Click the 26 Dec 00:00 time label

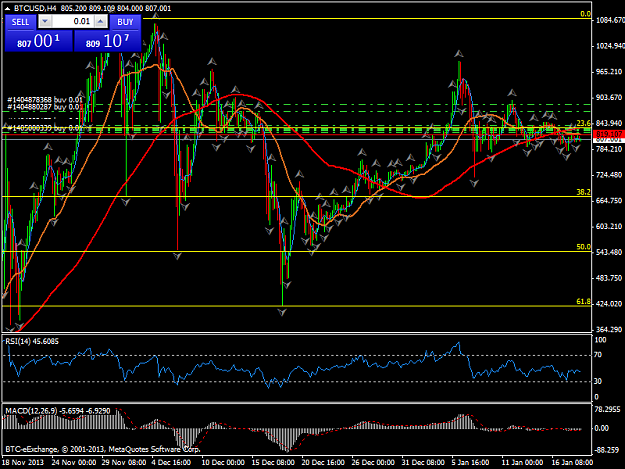373,462
